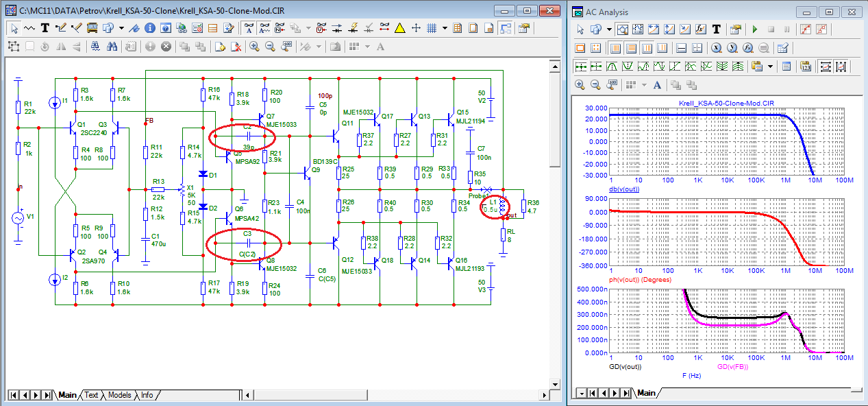Click the crosshair cursor icon
Viewport: 868px width, 406px height.
pos(415,28)
